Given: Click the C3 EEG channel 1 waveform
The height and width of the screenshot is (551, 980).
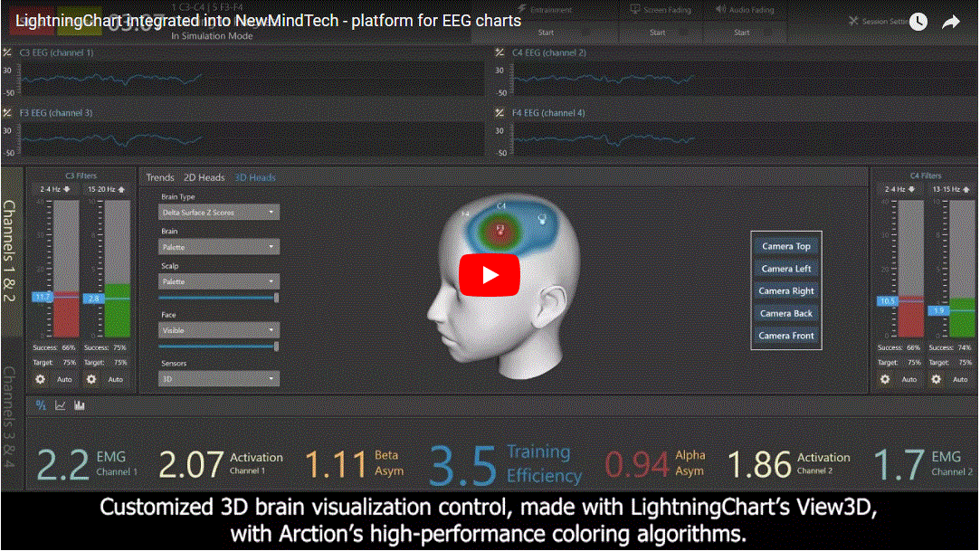Looking at the screenshot, I should [x=111, y=80].
